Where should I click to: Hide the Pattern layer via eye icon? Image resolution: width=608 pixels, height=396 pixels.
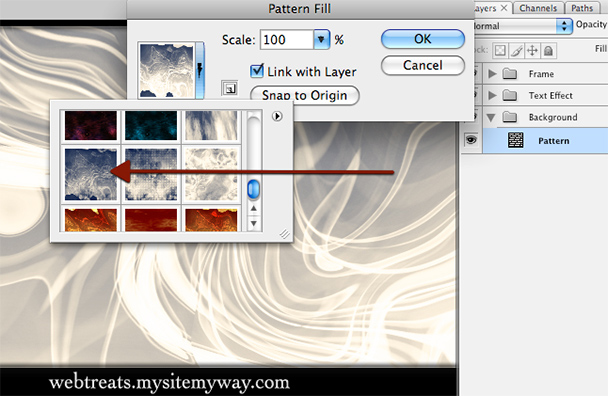(x=471, y=140)
